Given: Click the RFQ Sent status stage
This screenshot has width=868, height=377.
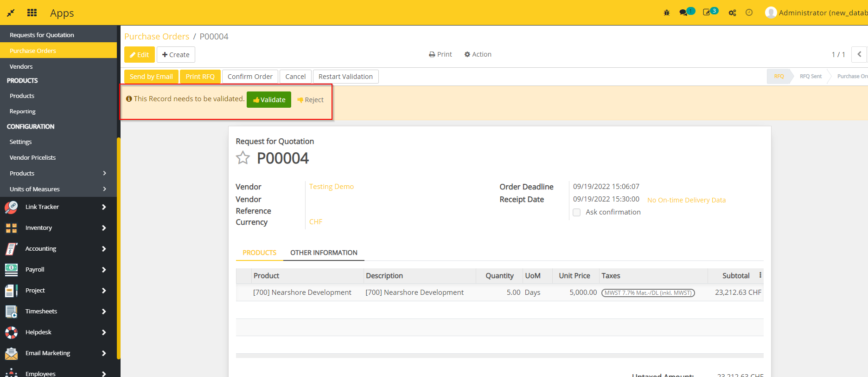Looking at the screenshot, I should pos(810,76).
